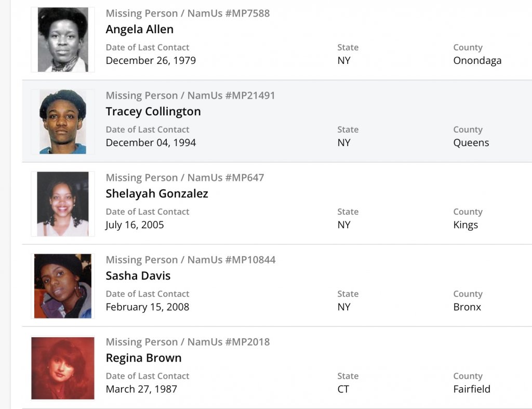Select the Queens county value
The height and width of the screenshot is (409, 532).
(x=471, y=142)
